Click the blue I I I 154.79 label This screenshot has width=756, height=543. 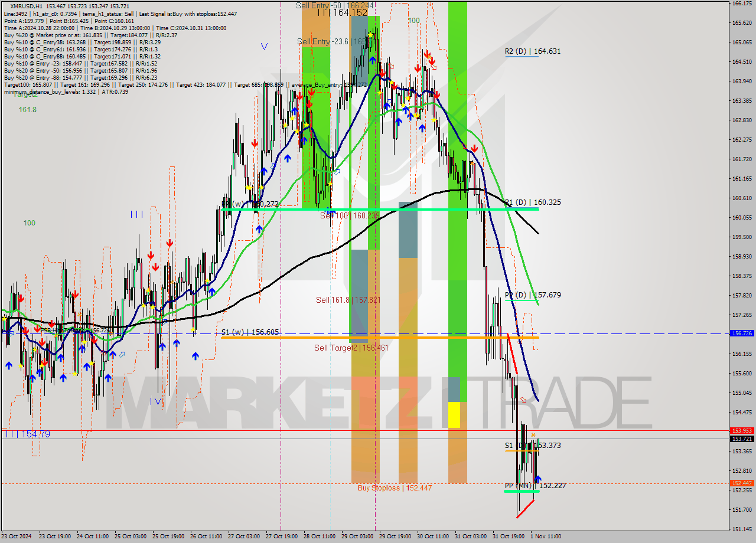[27, 434]
